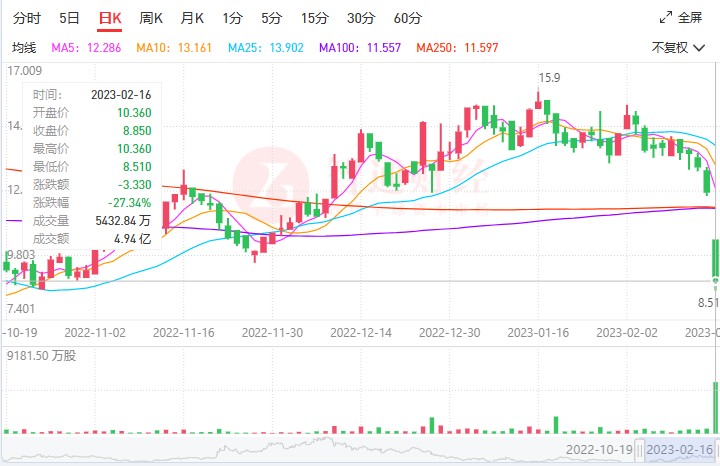Click the 7.401 axis value
The width and height of the screenshot is (720, 466).
tap(21, 309)
